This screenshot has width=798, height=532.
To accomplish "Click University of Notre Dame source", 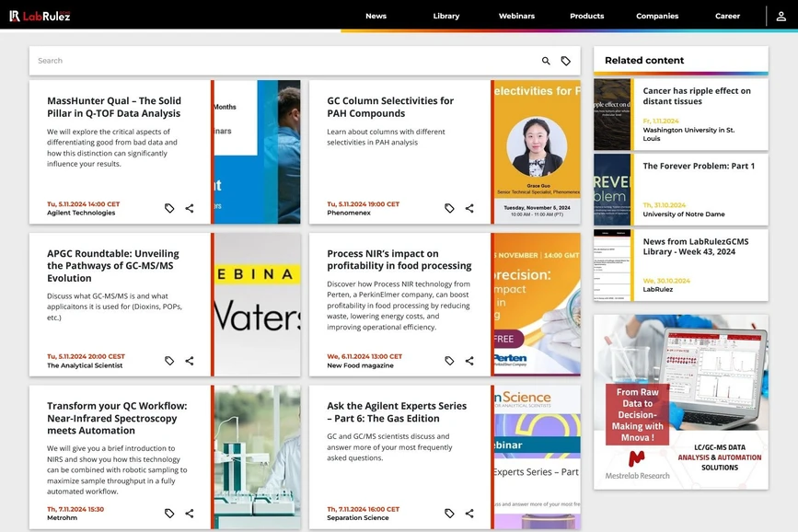I will (x=684, y=214).
